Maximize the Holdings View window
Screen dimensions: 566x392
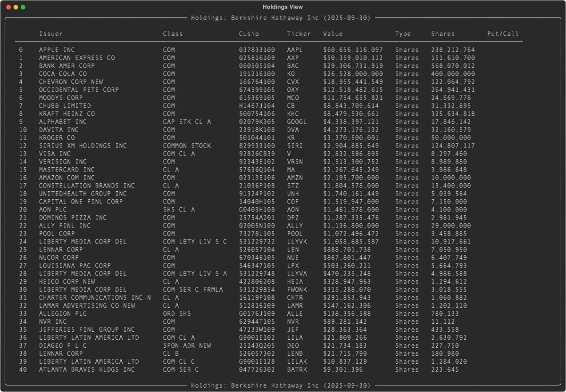coord(23,7)
